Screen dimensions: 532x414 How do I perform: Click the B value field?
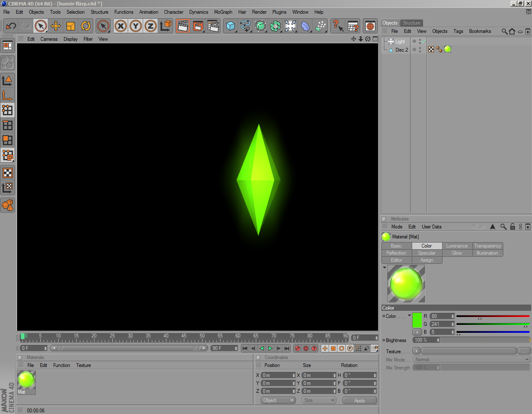442,332
